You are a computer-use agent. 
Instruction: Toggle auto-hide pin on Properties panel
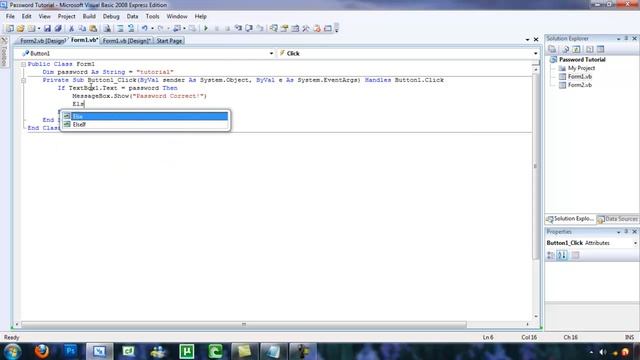(x=626, y=231)
